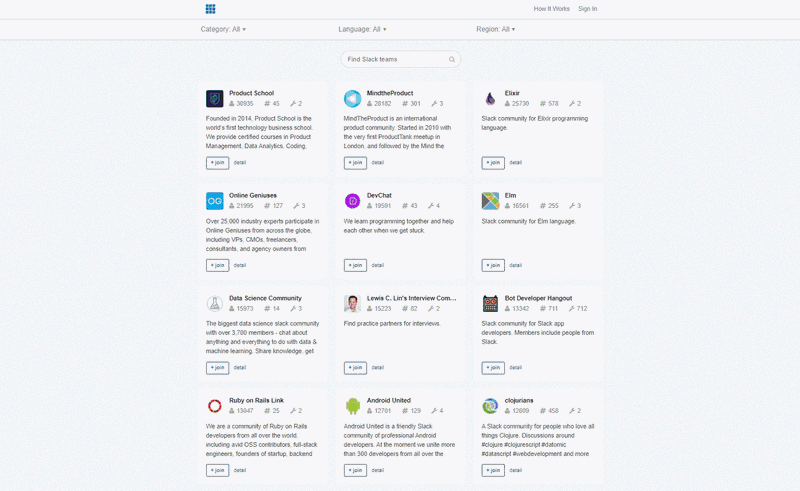Image resolution: width=800 pixels, height=491 pixels.
Task: Open detail for Elixir
Action: pyautogui.click(x=515, y=163)
